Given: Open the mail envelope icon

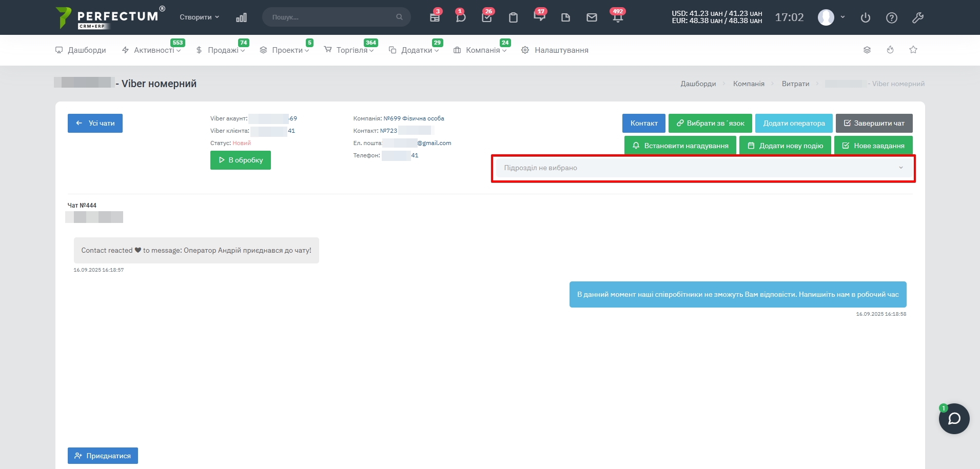Looking at the screenshot, I should pyautogui.click(x=592, y=17).
